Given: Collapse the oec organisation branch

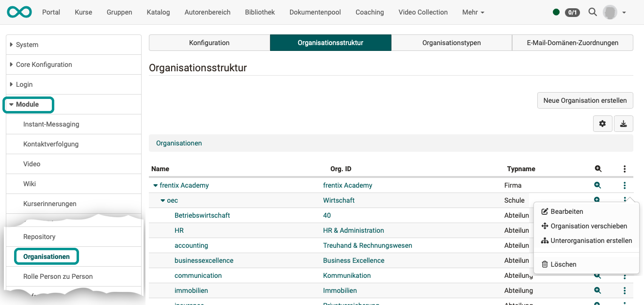Looking at the screenshot, I should coord(163,200).
